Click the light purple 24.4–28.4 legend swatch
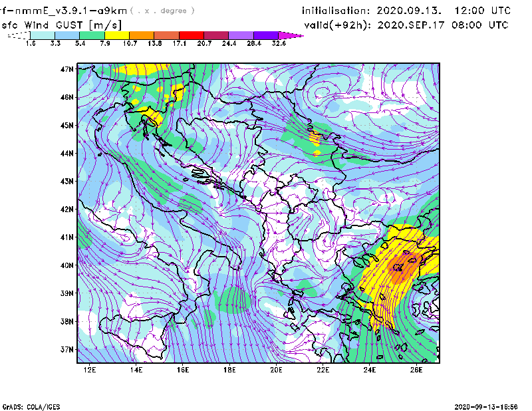Image resolution: width=532 pixels, height=411 pixels. [241, 35]
